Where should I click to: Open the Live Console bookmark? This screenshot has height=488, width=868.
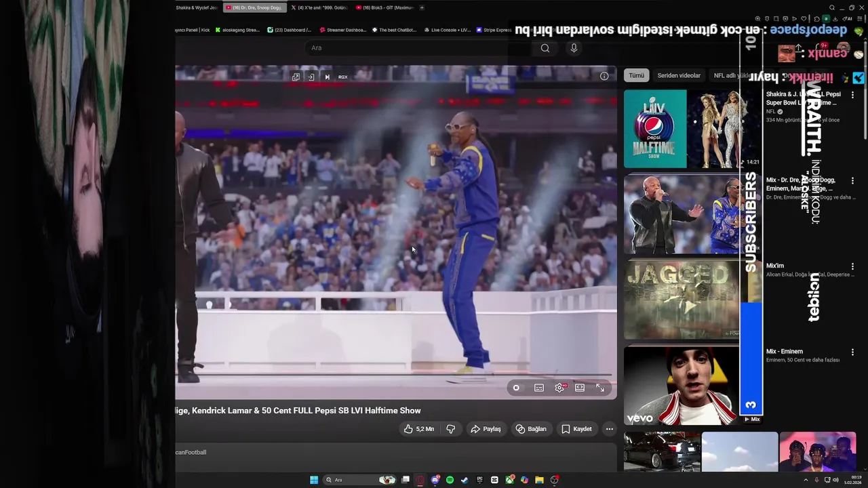pyautogui.click(x=448, y=30)
